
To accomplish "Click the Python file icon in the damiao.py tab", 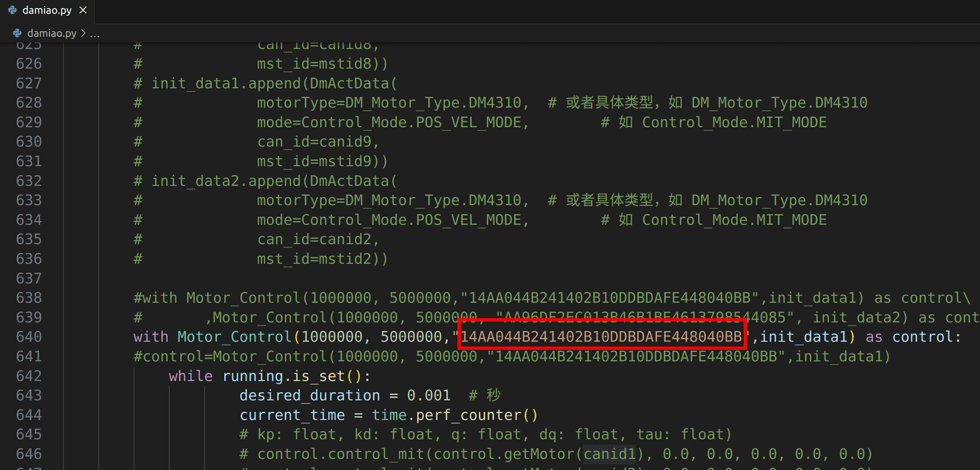I will point(12,10).
